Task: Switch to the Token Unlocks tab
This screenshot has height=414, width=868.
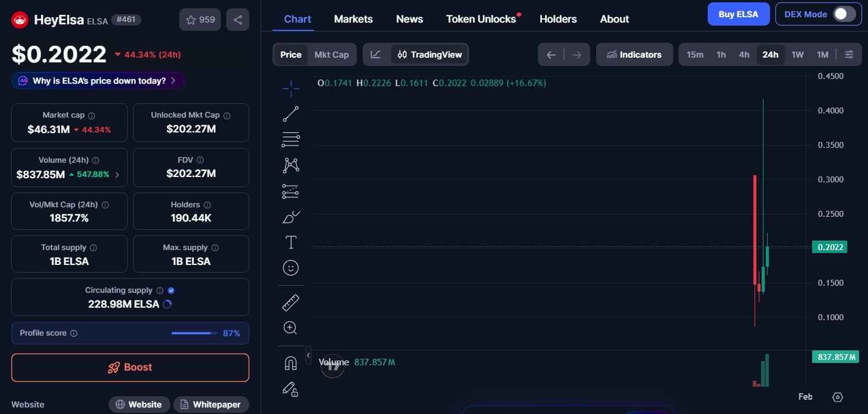Action: pyautogui.click(x=480, y=18)
